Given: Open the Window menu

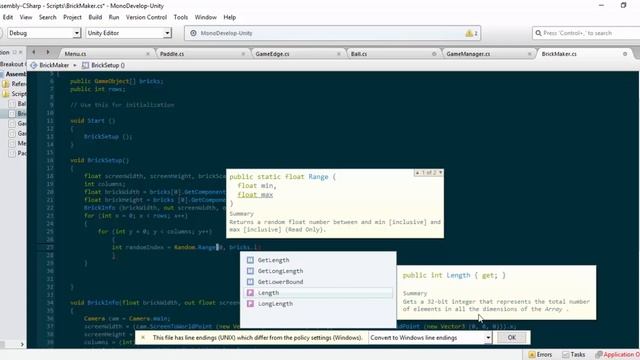Looking at the screenshot, I should coord(205,17).
